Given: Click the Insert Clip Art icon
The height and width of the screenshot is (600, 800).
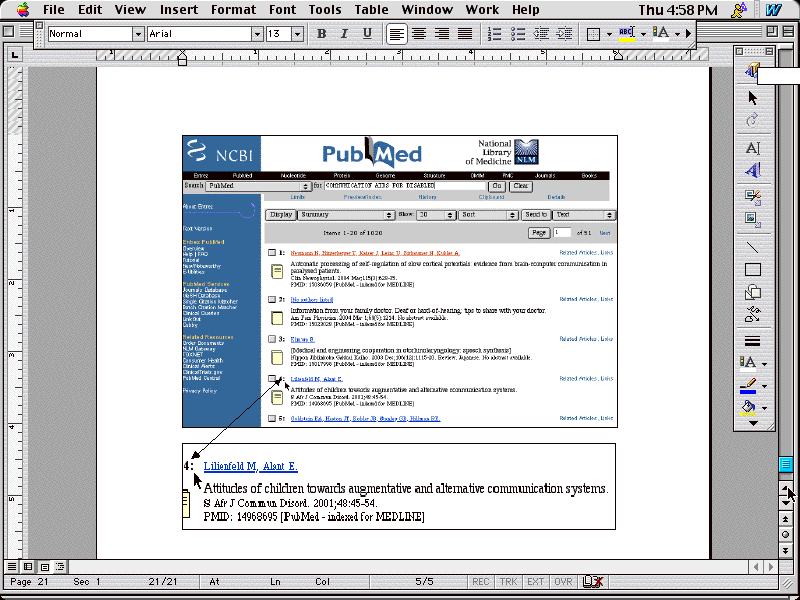Looking at the screenshot, I should click(x=753, y=197).
